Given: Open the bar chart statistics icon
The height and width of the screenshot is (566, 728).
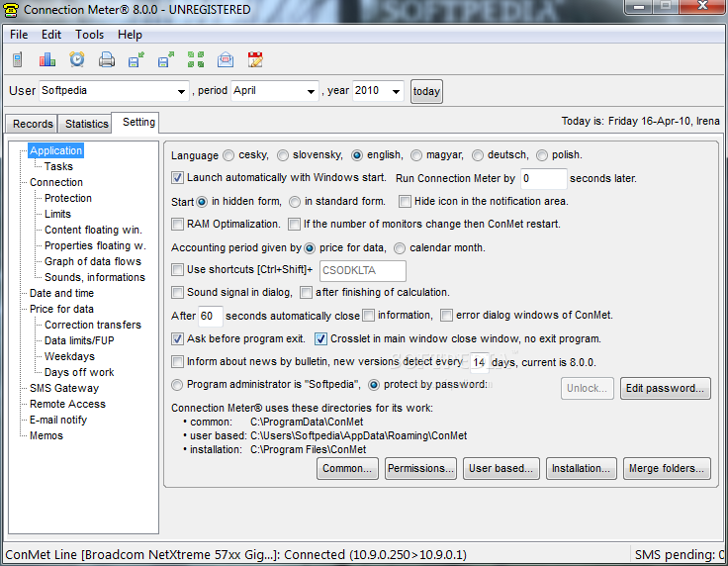Looking at the screenshot, I should pyautogui.click(x=46, y=60).
